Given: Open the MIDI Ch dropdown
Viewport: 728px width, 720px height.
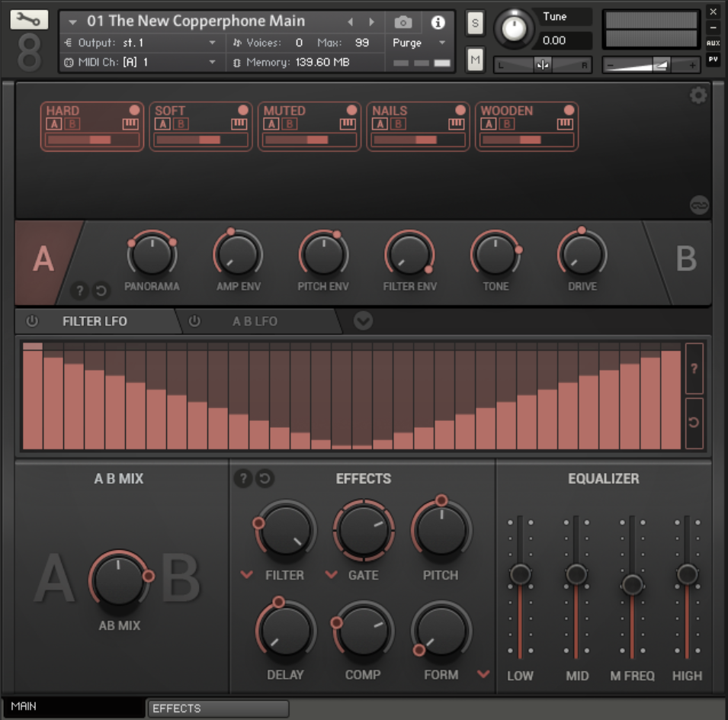Looking at the screenshot, I should [x=212, y=62].
